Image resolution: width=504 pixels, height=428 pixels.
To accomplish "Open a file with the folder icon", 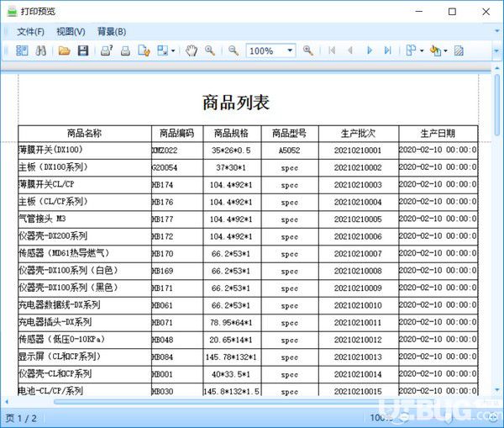I will [x=65, y=50].
